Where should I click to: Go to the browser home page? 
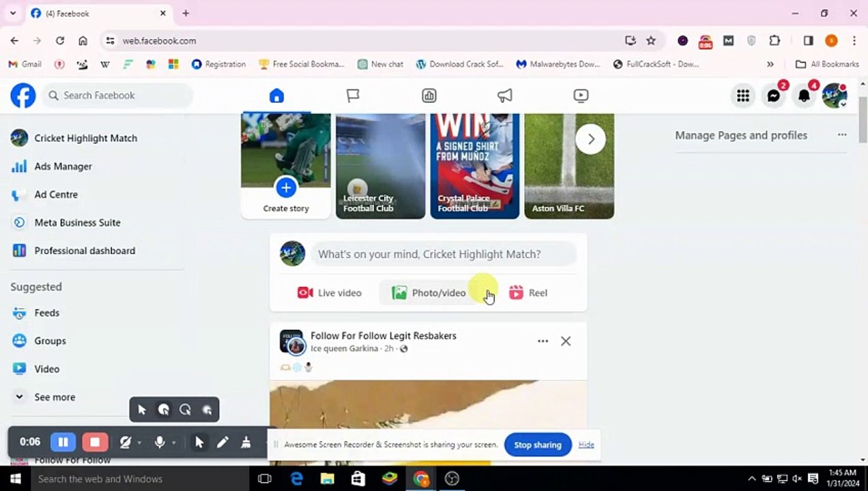click(x=83, y=41)
